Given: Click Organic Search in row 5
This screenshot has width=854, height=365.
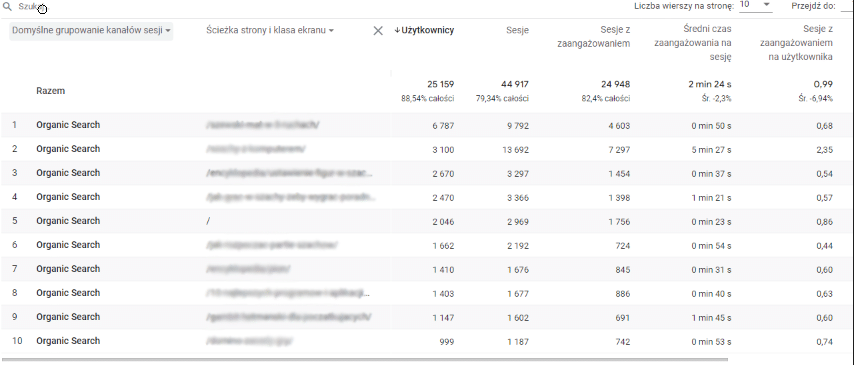Looking at the screenshot, I should pyautogui.click(x=68, y=221).
